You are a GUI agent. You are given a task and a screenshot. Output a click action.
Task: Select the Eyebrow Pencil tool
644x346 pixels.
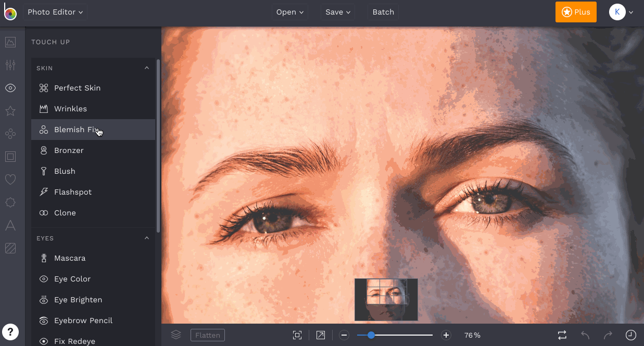[x=93, y=321]
